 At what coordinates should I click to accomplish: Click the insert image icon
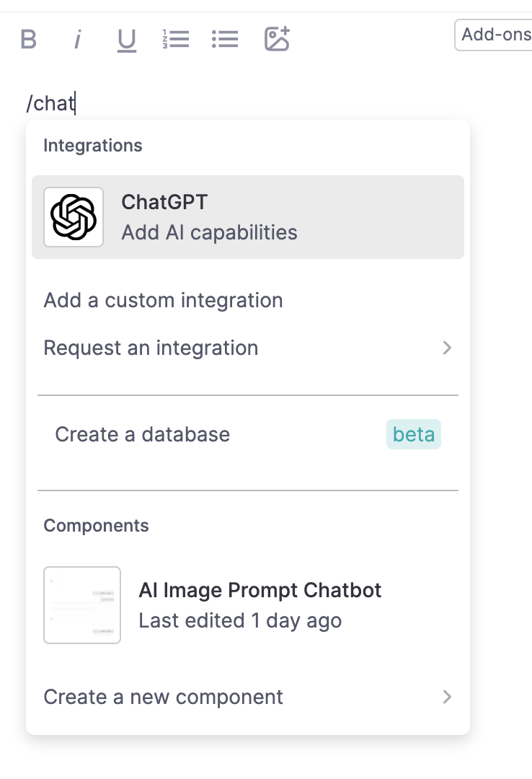pos(277,39)
